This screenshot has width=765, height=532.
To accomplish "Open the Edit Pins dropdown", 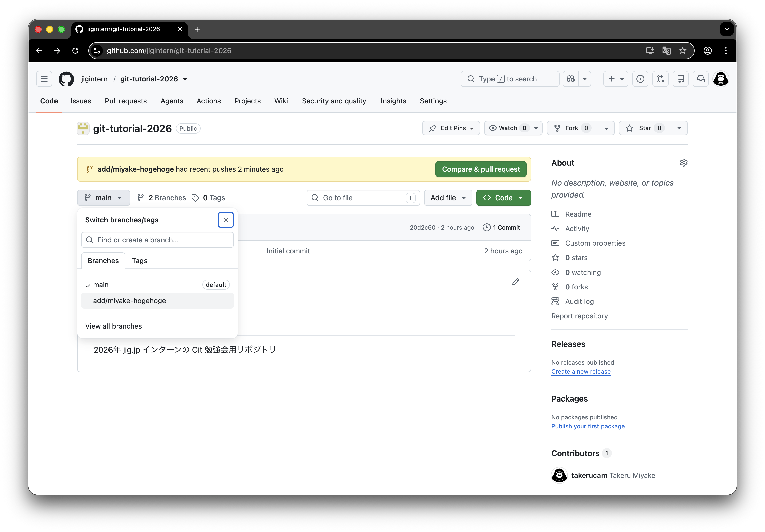I will click(x=451, y=128).
